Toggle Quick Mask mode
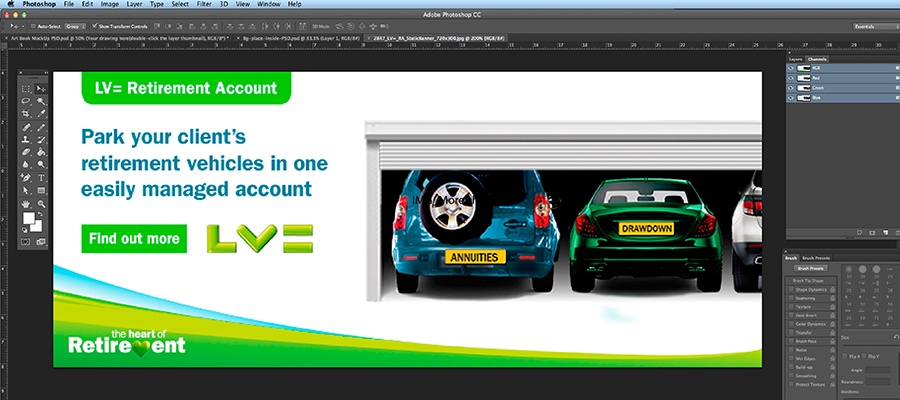900x400 pixels. click(x=26, y=242)
